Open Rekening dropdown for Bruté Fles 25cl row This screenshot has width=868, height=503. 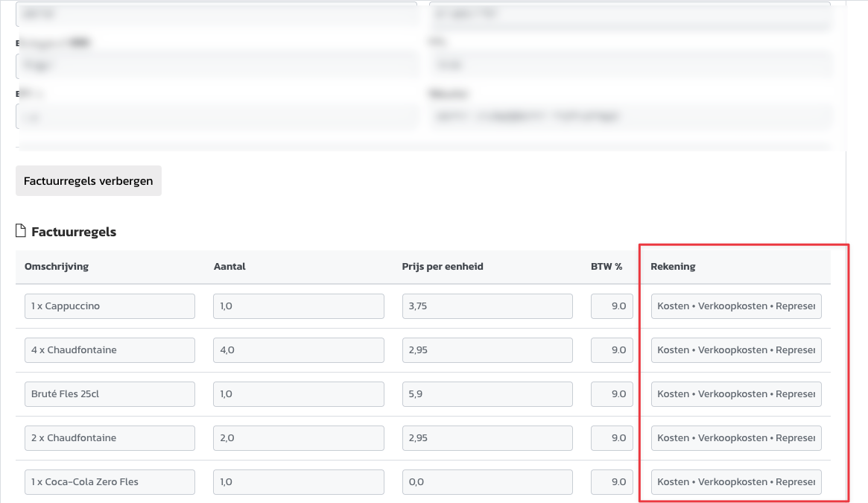[735, 394]
